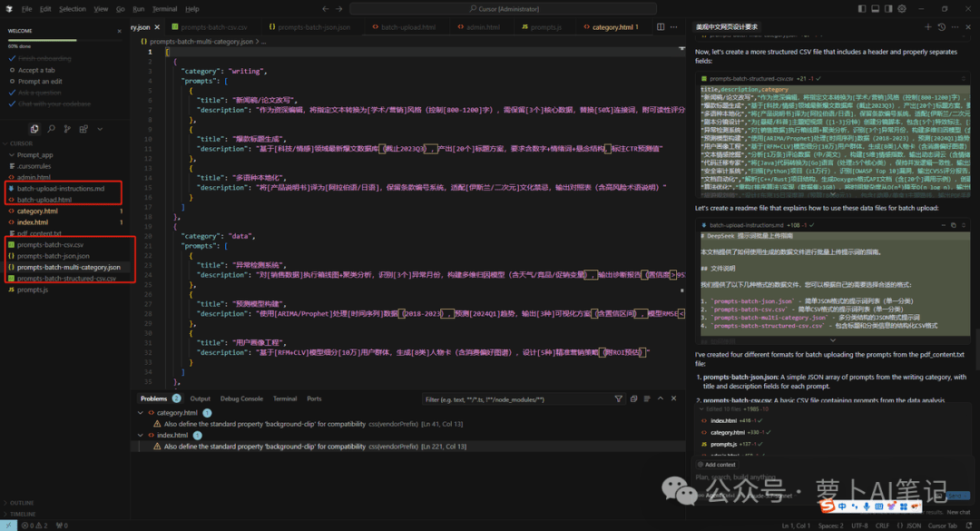Open chat history clock icon
Image resolution: width=980 pixels, height=531 pixels.
tap(942, 27)
